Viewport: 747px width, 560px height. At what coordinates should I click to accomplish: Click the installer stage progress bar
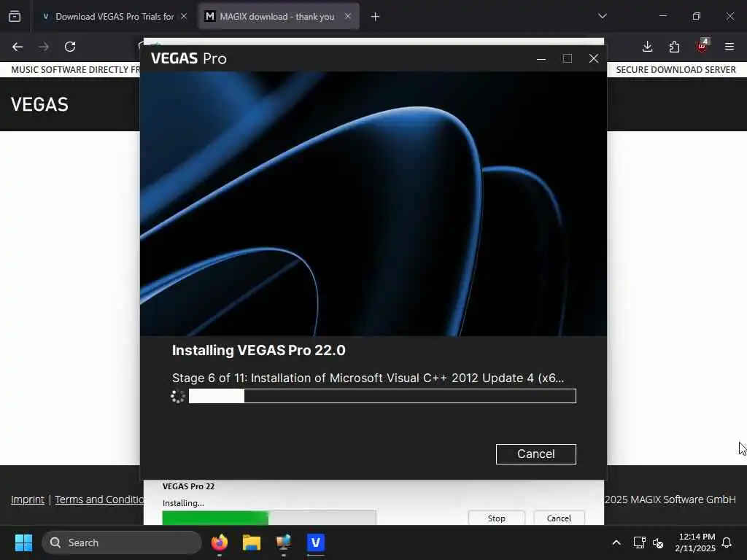click(x=382, y=396)
